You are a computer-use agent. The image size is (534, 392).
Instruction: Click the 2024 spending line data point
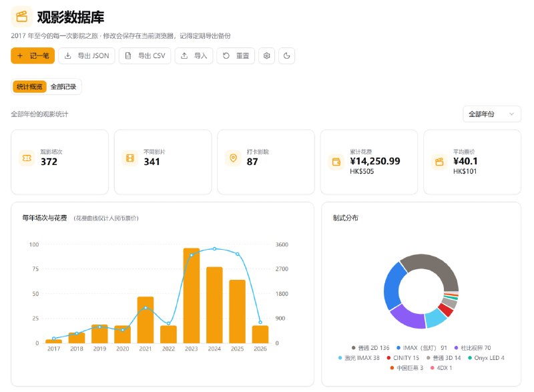point(214,249)
